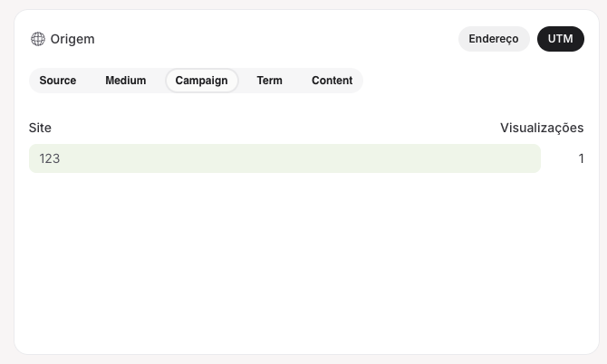Click the Site column header
This screenshot has width=607, height=364.
(40, 128)
